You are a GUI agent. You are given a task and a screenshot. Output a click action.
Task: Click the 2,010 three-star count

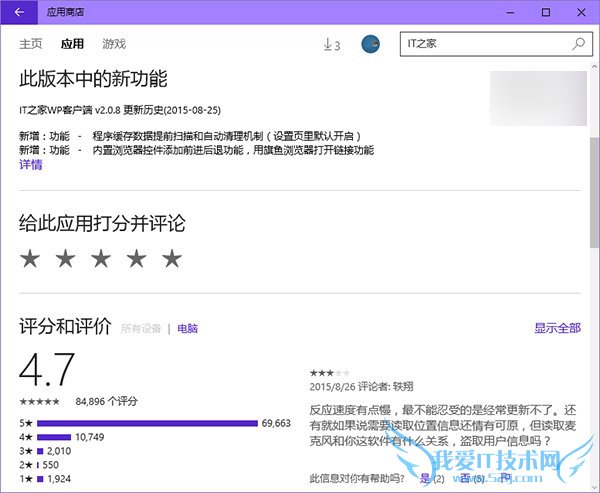(x=59, y=451)
